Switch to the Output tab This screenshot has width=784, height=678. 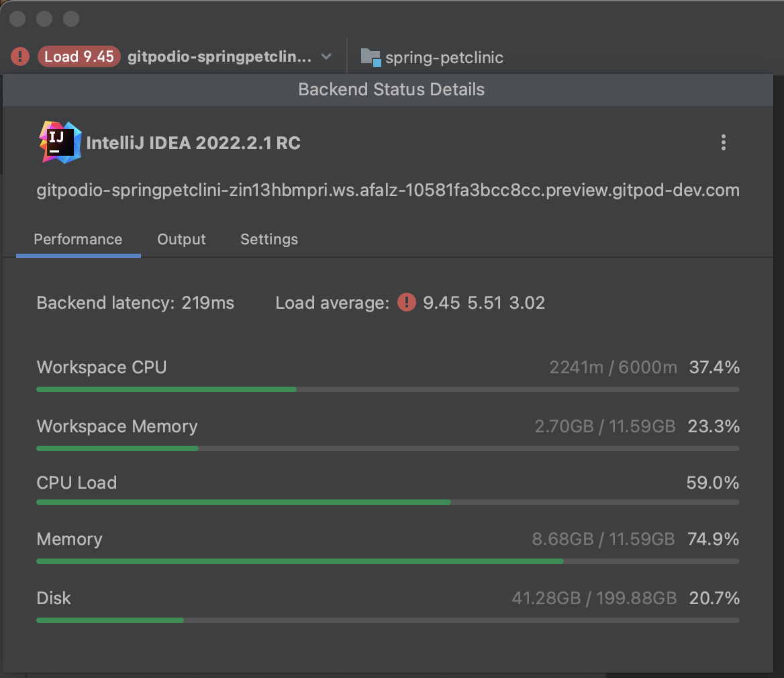pos(181,239)
